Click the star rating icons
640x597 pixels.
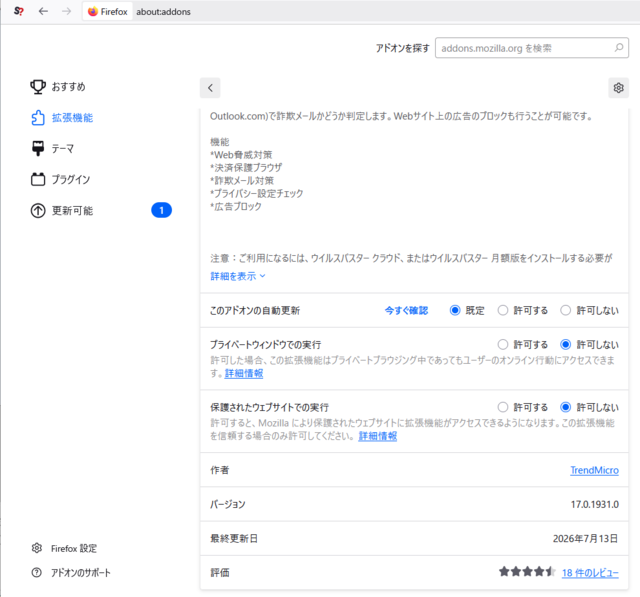(527, 572)
